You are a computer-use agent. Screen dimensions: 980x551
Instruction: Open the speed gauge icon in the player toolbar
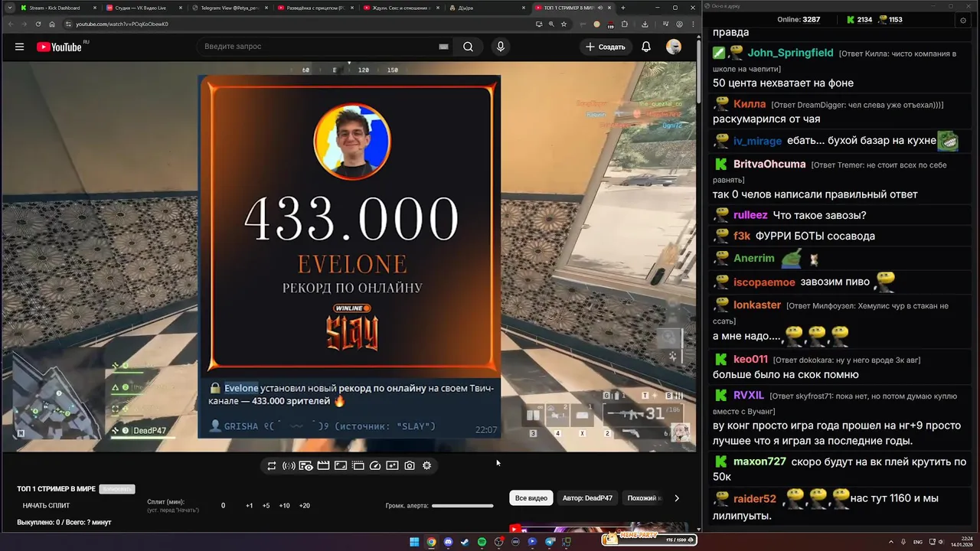(375, 465)
